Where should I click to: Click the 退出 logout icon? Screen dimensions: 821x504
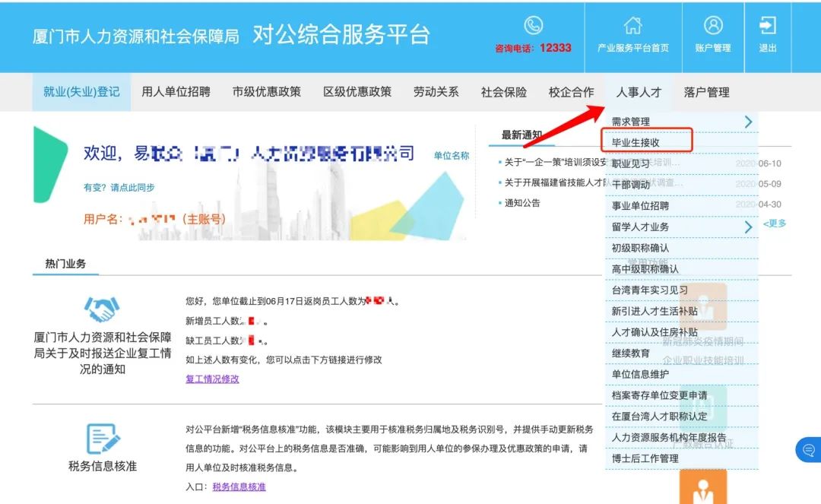768,26
